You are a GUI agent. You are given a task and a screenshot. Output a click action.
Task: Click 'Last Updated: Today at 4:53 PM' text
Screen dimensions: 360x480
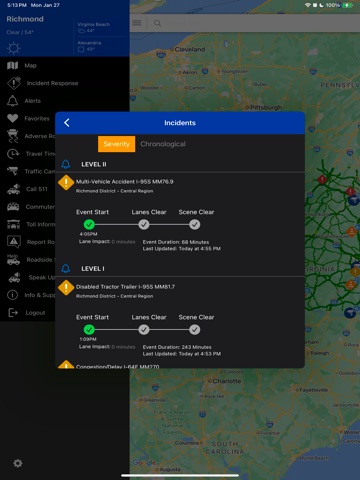pos(182,354)
